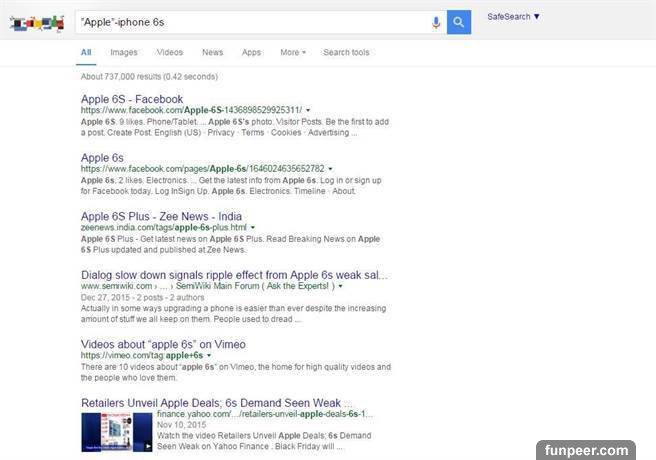This screenshot has width=656, height=460.
Task: Click the Google logo
Action: point(36,23)
